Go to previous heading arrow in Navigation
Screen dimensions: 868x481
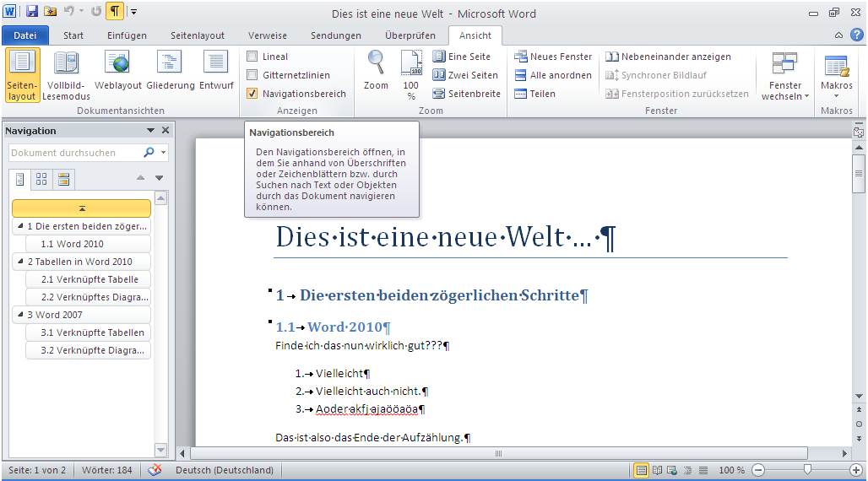pos(141,178)
